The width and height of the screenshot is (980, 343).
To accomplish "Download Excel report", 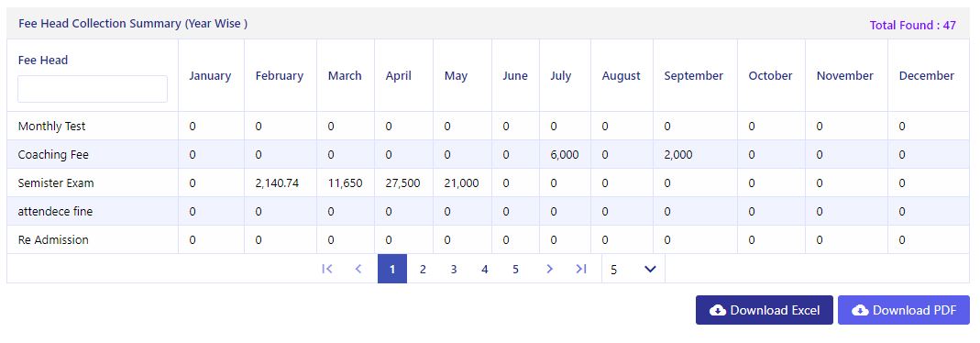I will coord(765,310).
